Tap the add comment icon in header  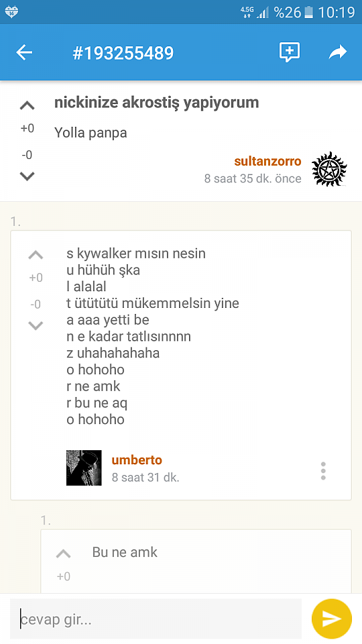[290, 52]
